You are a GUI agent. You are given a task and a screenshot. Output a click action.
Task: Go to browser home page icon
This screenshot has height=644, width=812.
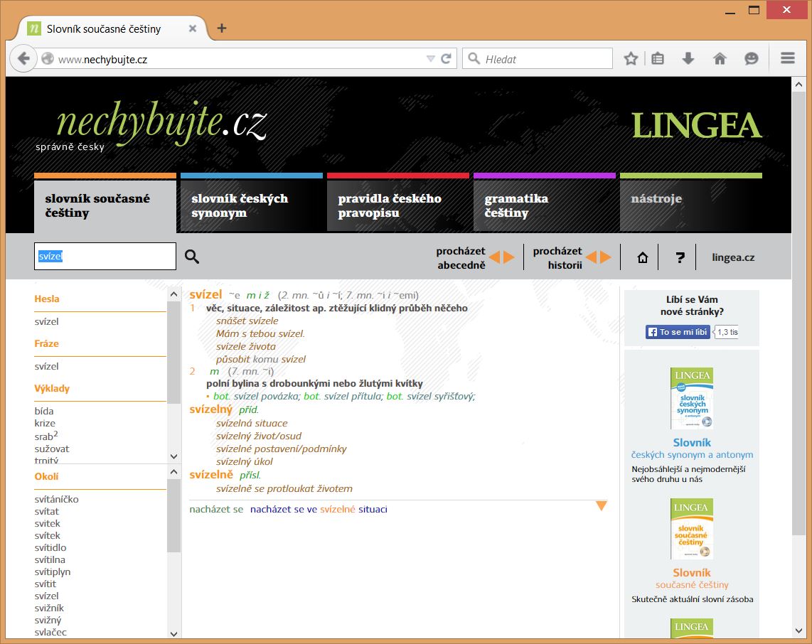point(720,58)
